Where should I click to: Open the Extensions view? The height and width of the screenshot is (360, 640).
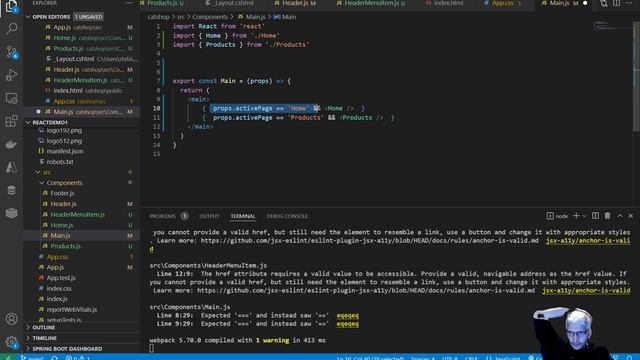tap(11, 121)
